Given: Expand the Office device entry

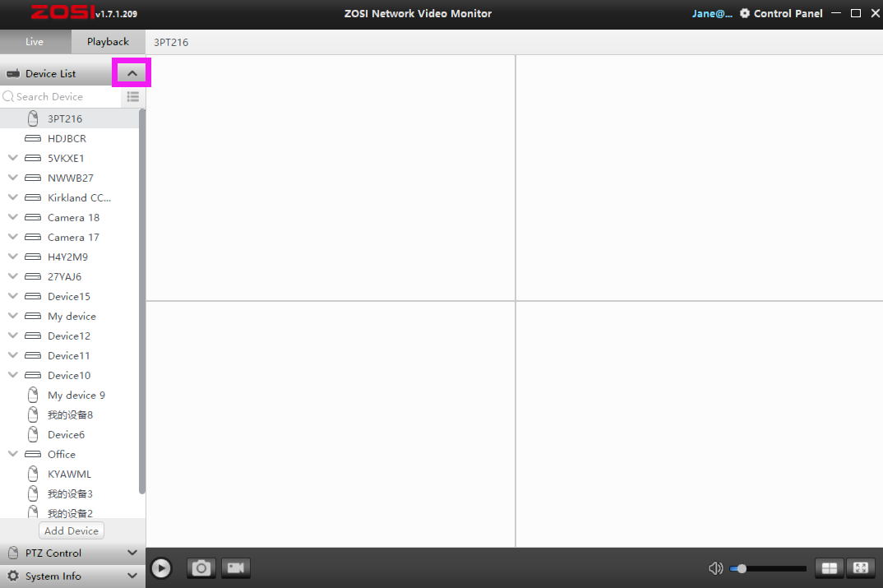Looking at the screenshot, I should (x=13, y=453).
